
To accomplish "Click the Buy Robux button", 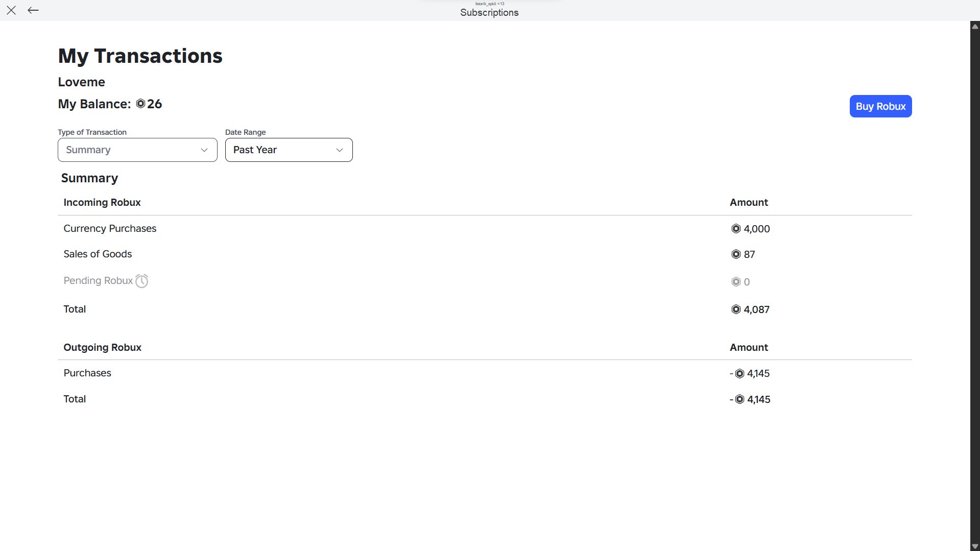I will click(x=880, y=106).
